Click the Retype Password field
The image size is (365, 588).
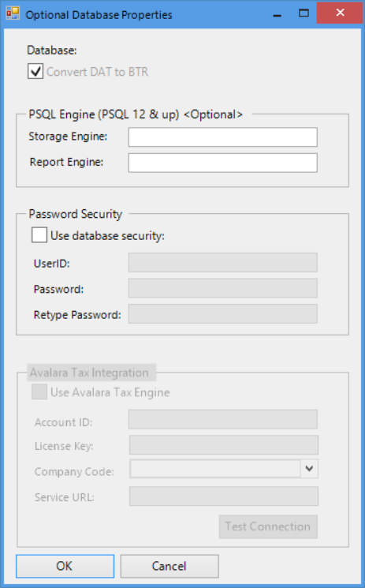pyautogui.click(x=223, y=314)
